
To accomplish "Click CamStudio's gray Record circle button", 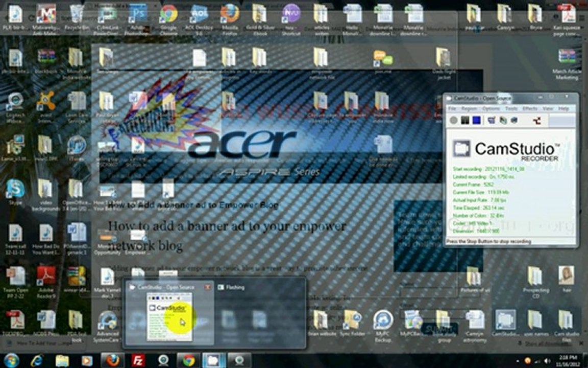I will pyautogui.click(x=454, y=120).
